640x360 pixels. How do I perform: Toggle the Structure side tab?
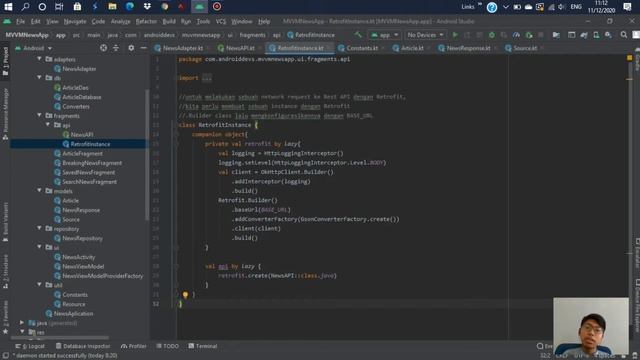5,271
